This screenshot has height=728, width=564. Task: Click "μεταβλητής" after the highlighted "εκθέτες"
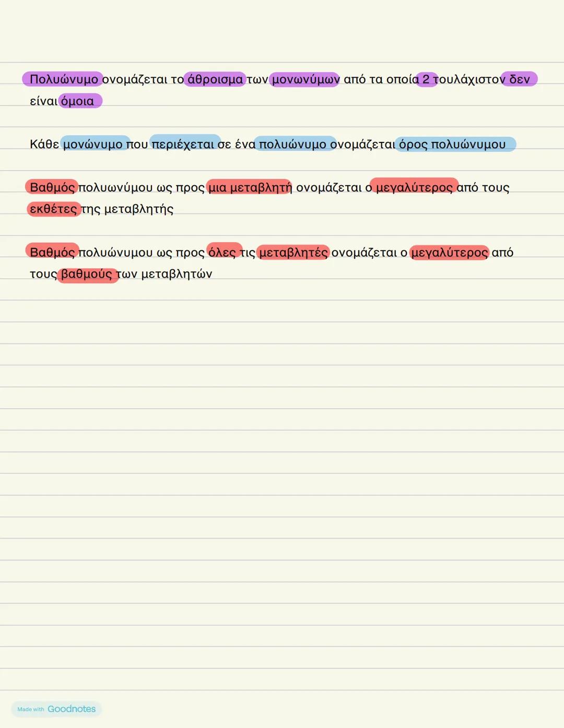pyautogui.click(x=138, y=209)
